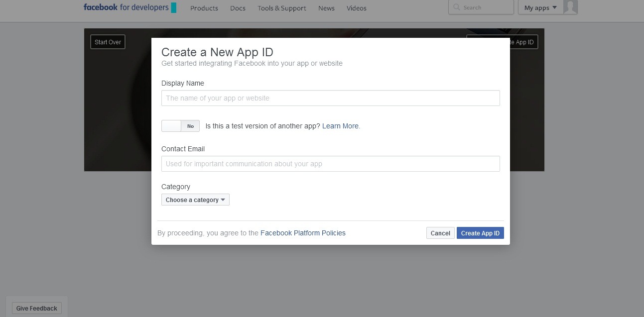Image resolution: width=644 pixels, height=317 pixels.
Task: Open Facebook Platform Policies link
Action: (303, 233)
